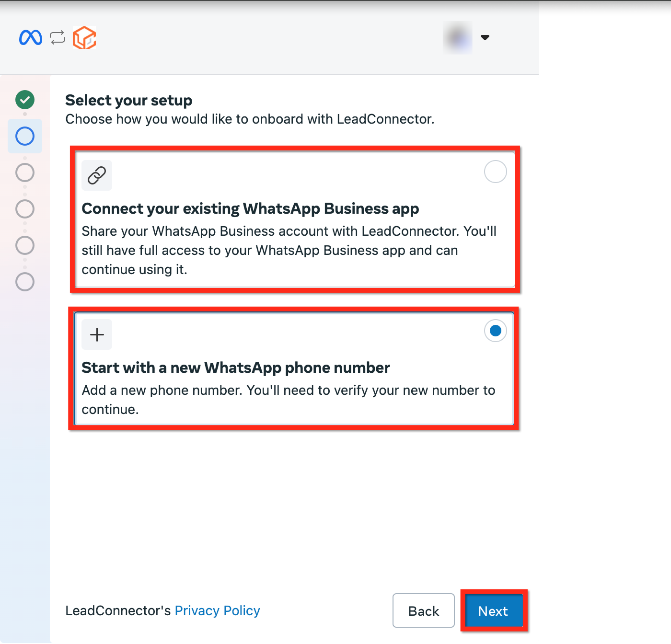
Task: Click the Meta logo icon
Action: coord(31,37)
